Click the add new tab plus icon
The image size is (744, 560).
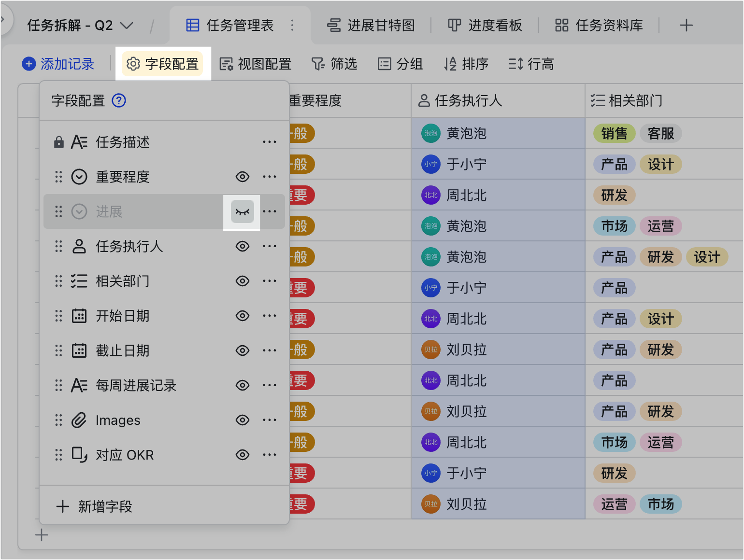click(686, 25)
